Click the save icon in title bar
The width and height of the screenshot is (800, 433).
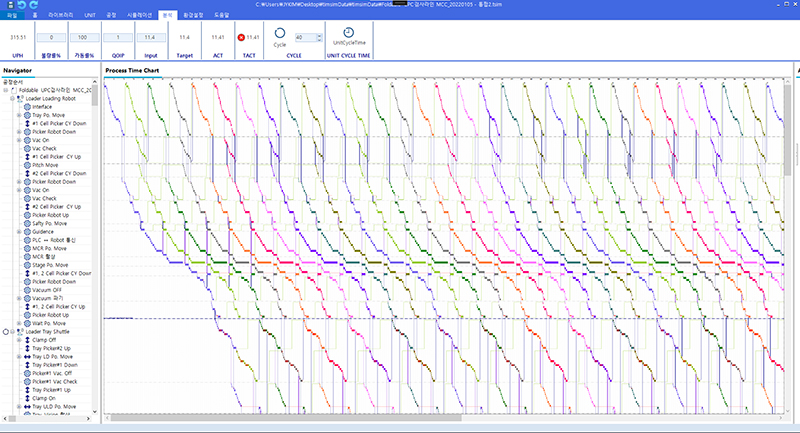[9, 4]
